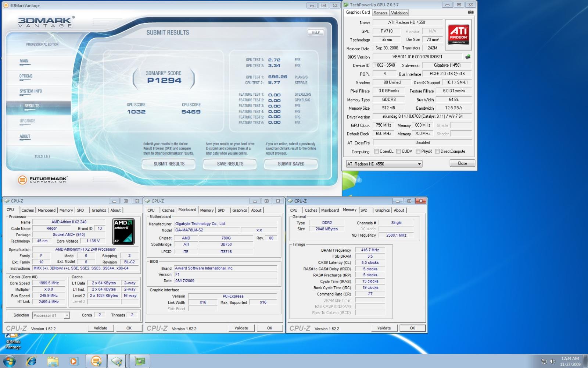Click the SUBMIT RESULTS button
This screenshot has height=368, width=588.
(169, 164)
